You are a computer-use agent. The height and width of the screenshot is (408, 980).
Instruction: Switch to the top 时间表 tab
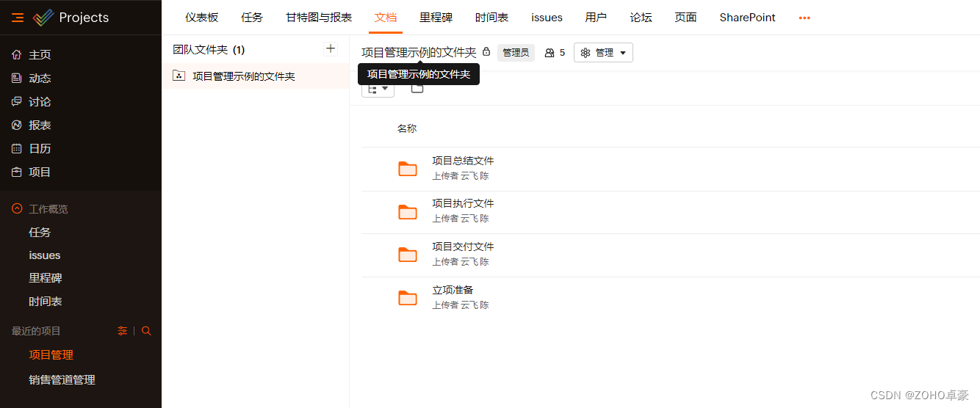click(491, 18)
